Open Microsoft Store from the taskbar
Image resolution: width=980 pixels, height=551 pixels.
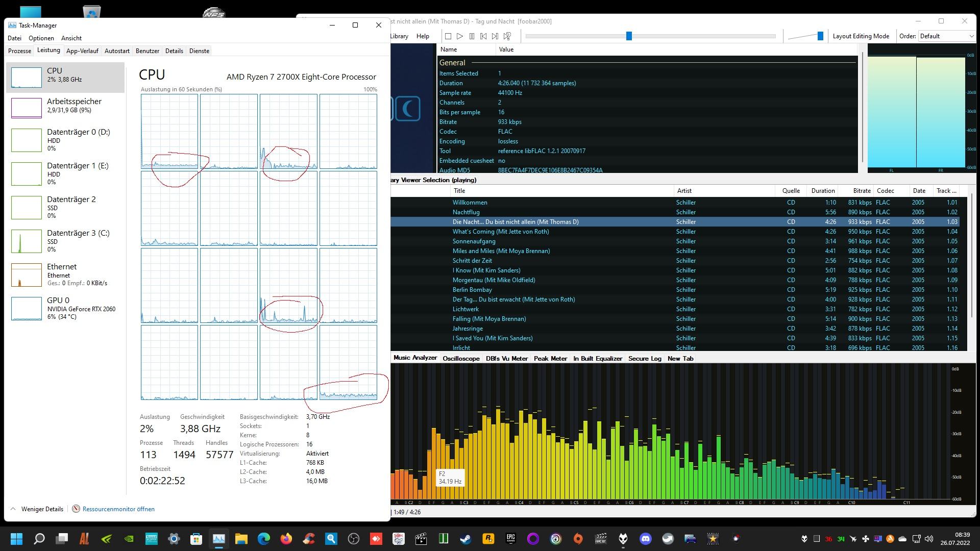click(x=196, y=539)
